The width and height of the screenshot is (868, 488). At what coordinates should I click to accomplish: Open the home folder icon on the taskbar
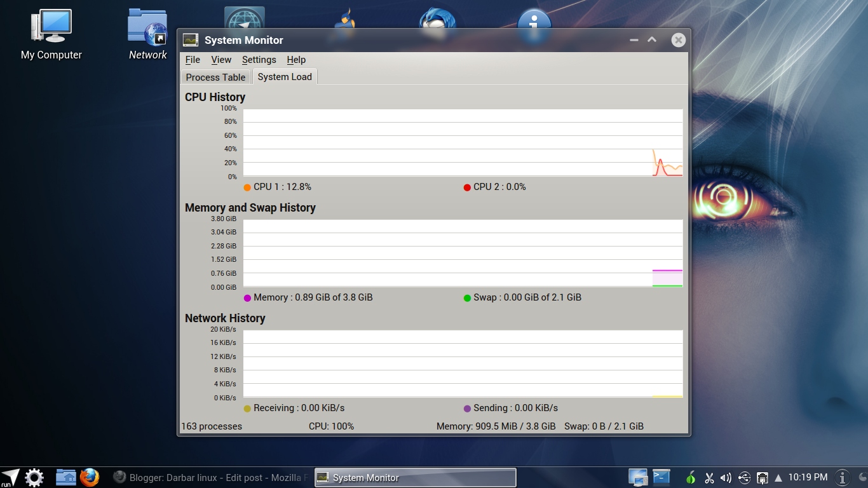65,477
